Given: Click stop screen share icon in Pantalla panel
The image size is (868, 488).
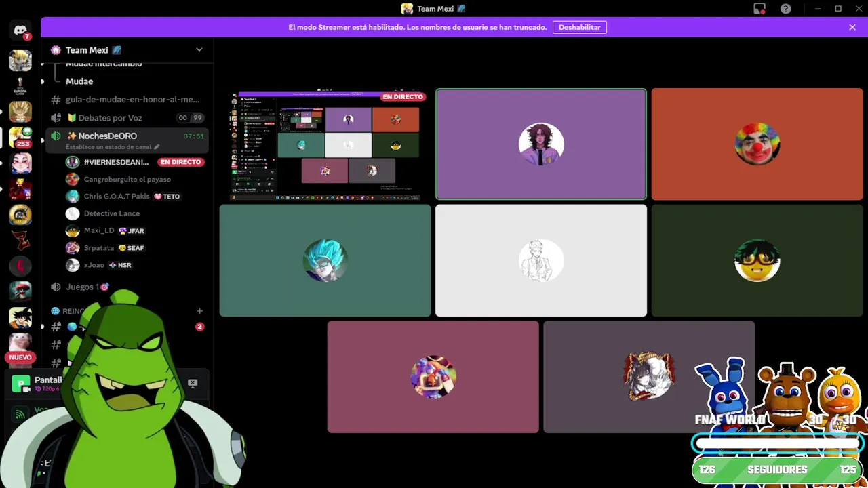Looking at the screenshot, I should [193, 383].
